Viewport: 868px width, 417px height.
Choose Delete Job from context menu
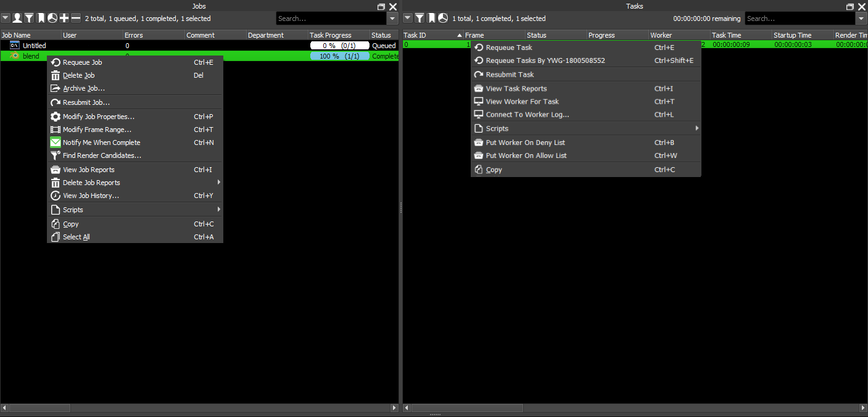click(135, 75)
